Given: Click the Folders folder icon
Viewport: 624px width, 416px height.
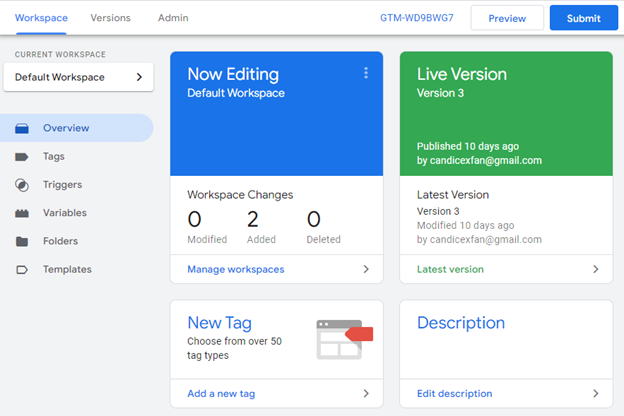Looking at the screenshot, I should (x=22, y=241).
